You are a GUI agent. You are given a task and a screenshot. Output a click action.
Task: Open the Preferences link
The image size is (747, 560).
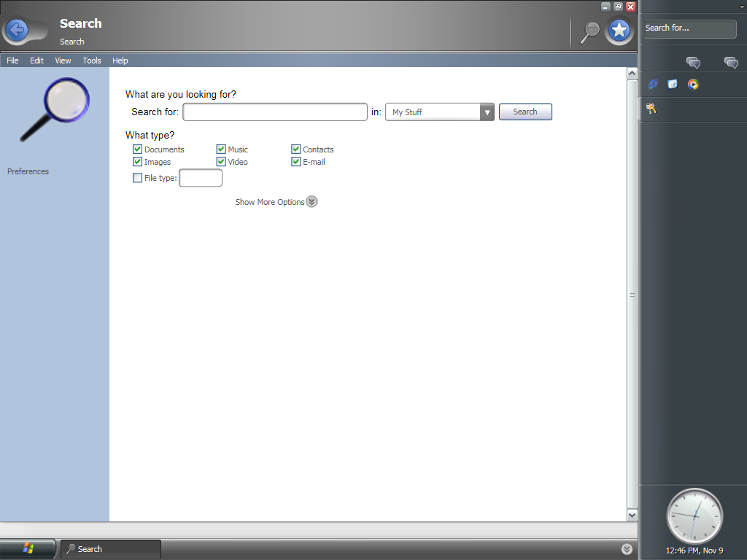tap(28, 171)
